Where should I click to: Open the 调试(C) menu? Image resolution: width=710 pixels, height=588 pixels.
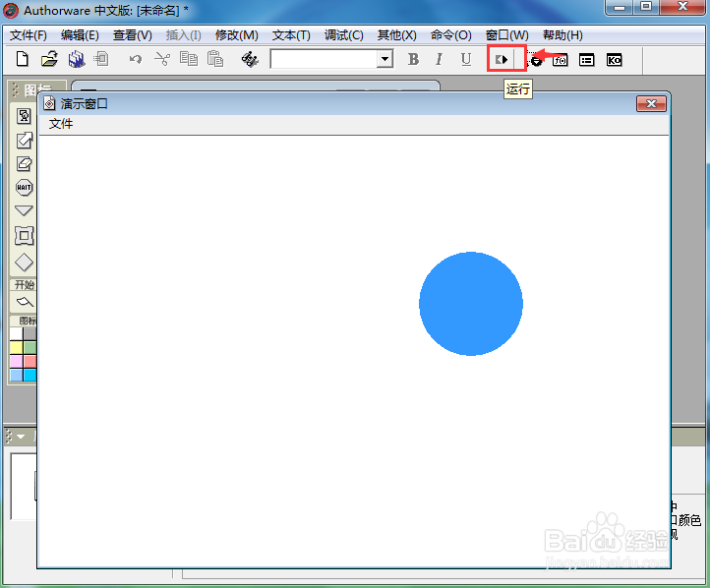[343, 34]
